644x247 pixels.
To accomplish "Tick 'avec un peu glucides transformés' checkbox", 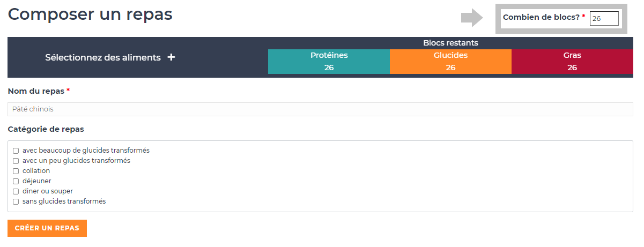I will pyautogui.click(x=16, y=161).
